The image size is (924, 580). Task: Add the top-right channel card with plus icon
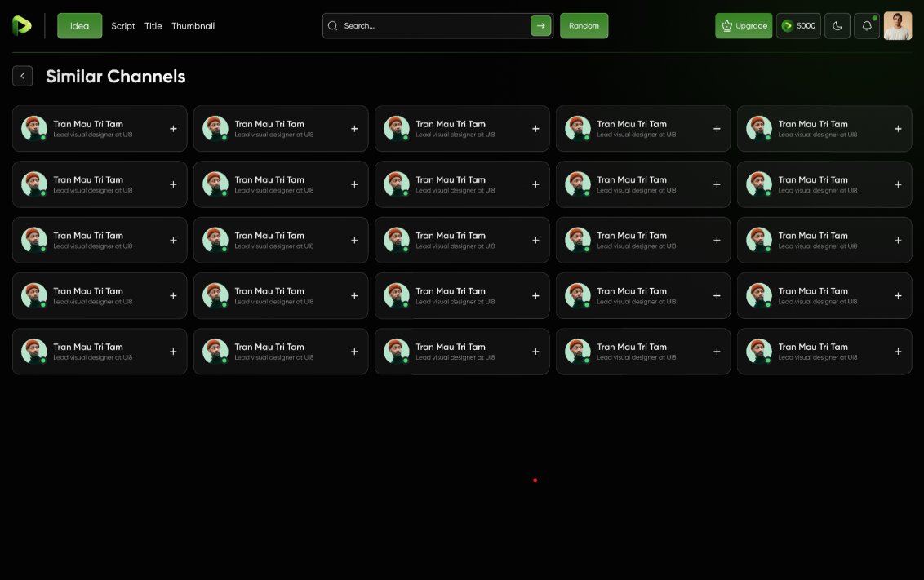(x=898, y=129)
